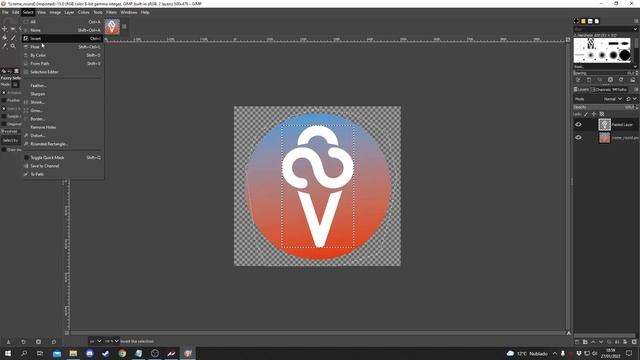Click Save tool preset icon at bottom-left
The width and height of the screenshot is (640, 360).
(8, 342)
